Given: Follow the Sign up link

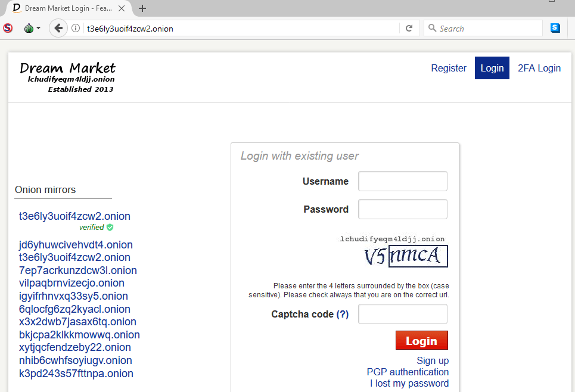Looking at the screenshot, I should [x=433, y=361].
